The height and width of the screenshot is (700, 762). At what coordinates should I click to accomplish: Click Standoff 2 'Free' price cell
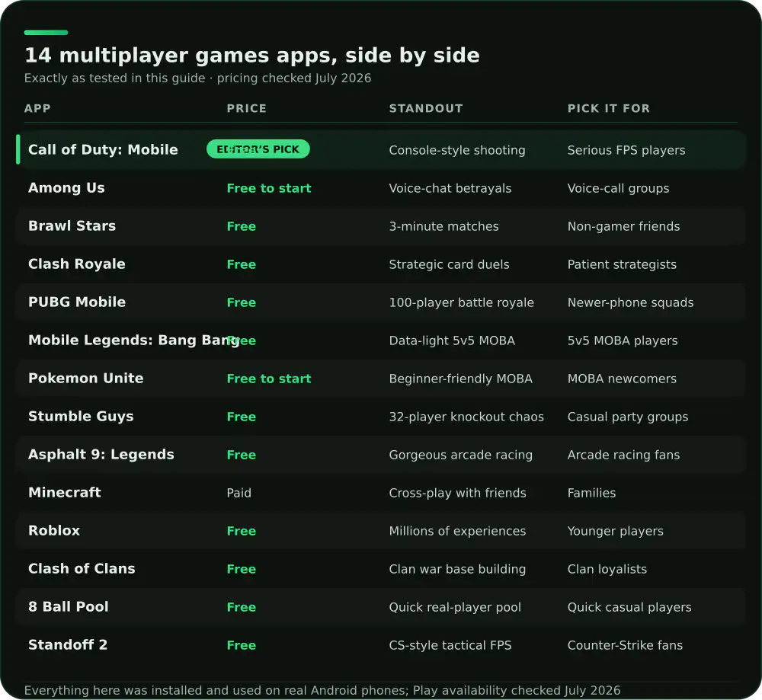(241, 645)
